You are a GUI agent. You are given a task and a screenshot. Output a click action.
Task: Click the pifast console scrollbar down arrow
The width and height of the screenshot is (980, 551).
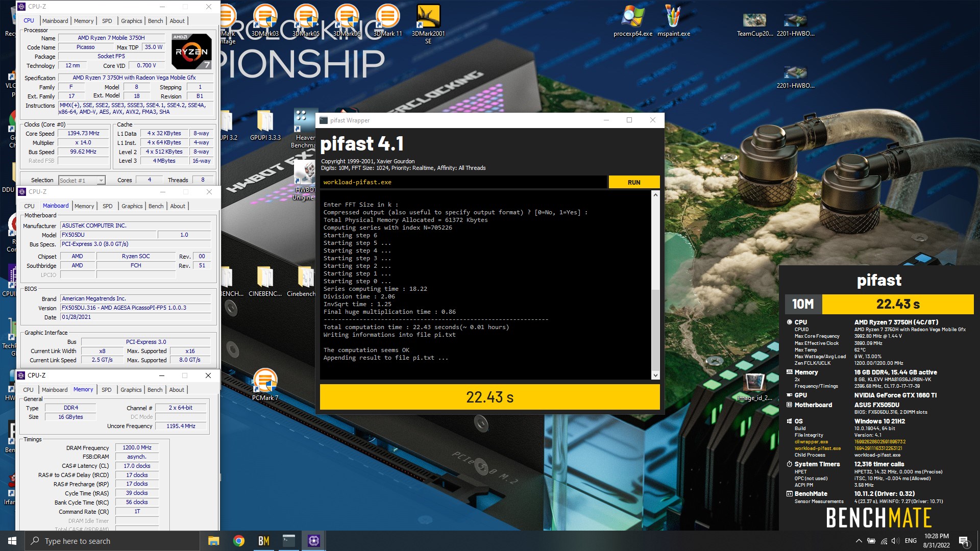[x=655, y=375]
